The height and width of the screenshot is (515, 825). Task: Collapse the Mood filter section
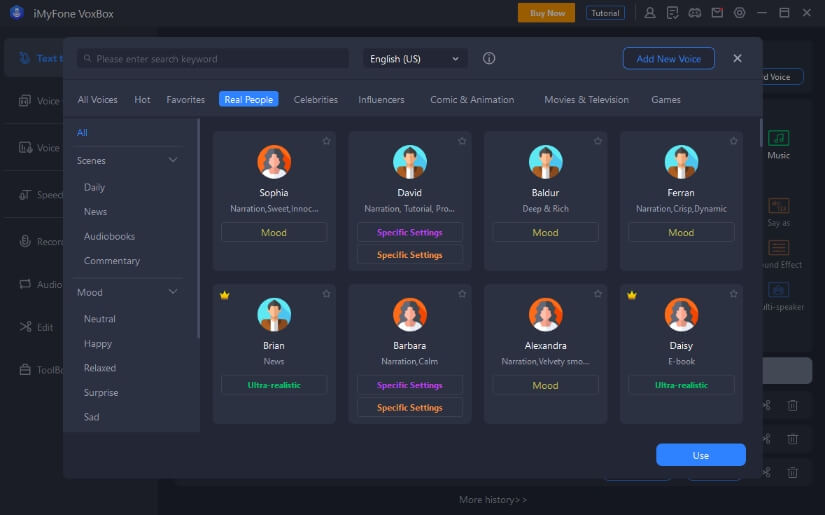click(173, 291)
